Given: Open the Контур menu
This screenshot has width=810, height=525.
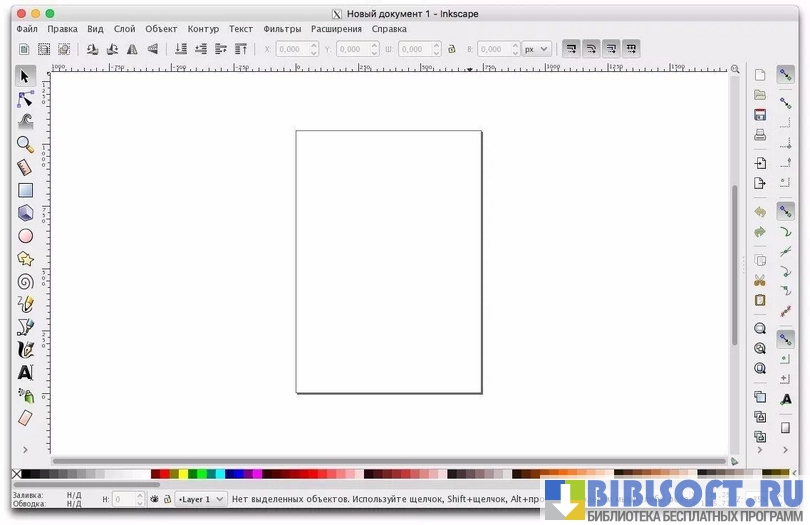Looking at the screenshot, I should click(203, 29).
